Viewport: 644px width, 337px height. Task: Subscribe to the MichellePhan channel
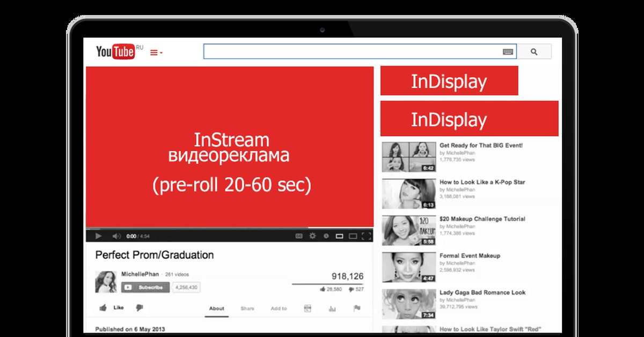click(145, 288)
